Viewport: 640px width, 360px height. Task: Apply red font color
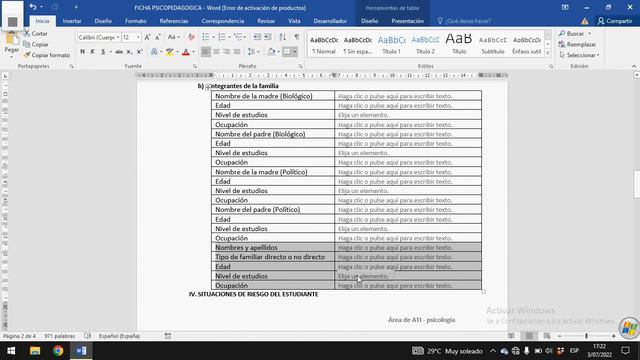click(x=186, y=52)
